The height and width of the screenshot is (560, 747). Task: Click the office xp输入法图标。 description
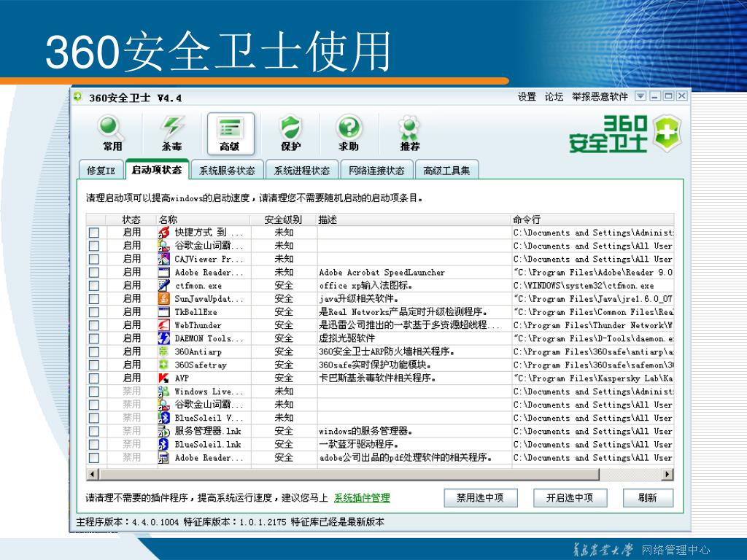(x=366, y=285)
